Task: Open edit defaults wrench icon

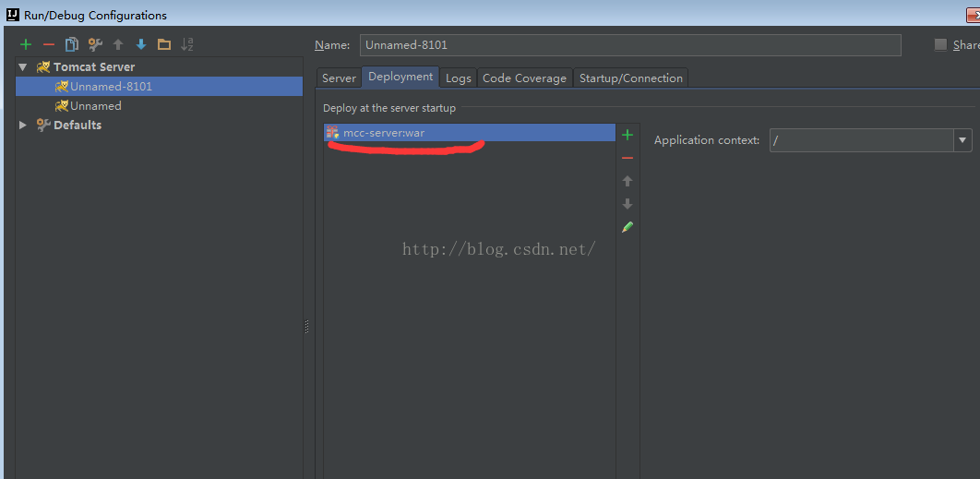Action: click(95, 44)
